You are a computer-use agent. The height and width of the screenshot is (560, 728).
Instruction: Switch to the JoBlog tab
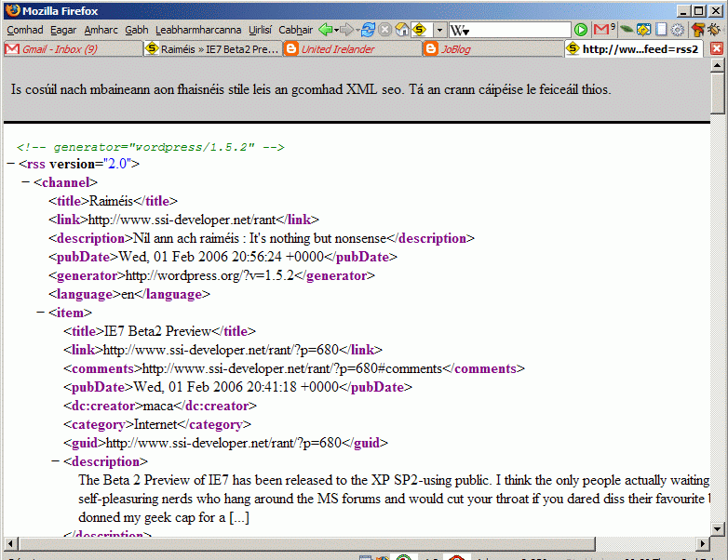(492, 49)
